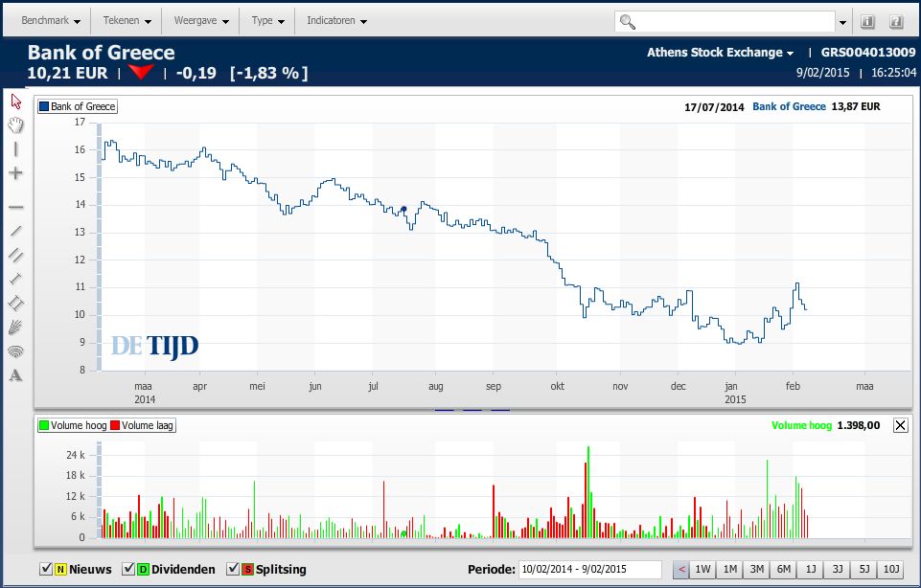The height and width of the screenshot is (588, 921).
Task: Toggle the Dividenden checkbox
Action: [x=124, y=570]
